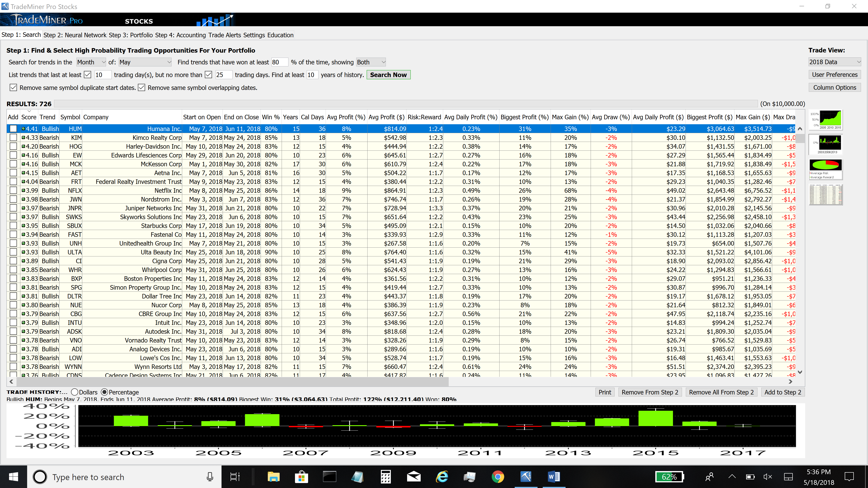
Task: Click the horizontal scroll left arrow
Action: pos(12,382)
